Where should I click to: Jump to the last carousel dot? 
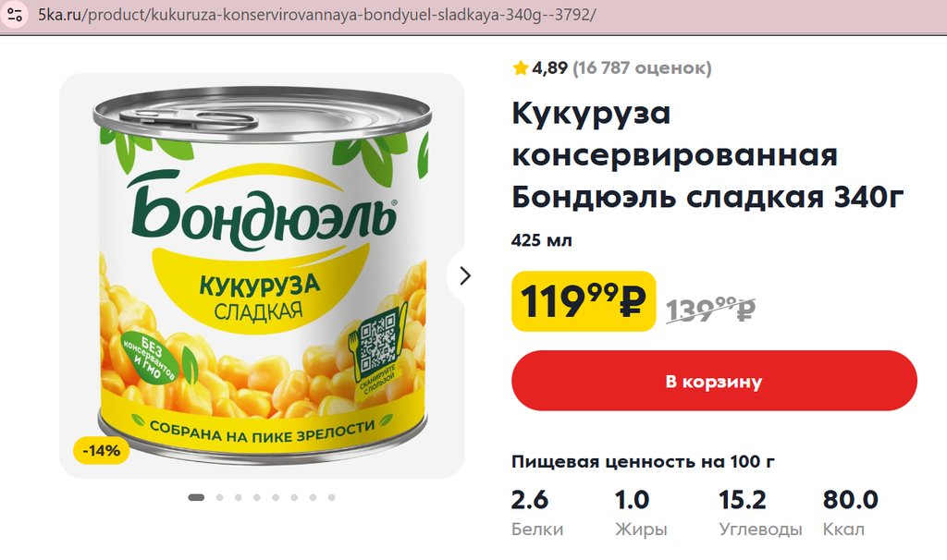(x=331, y=497)
